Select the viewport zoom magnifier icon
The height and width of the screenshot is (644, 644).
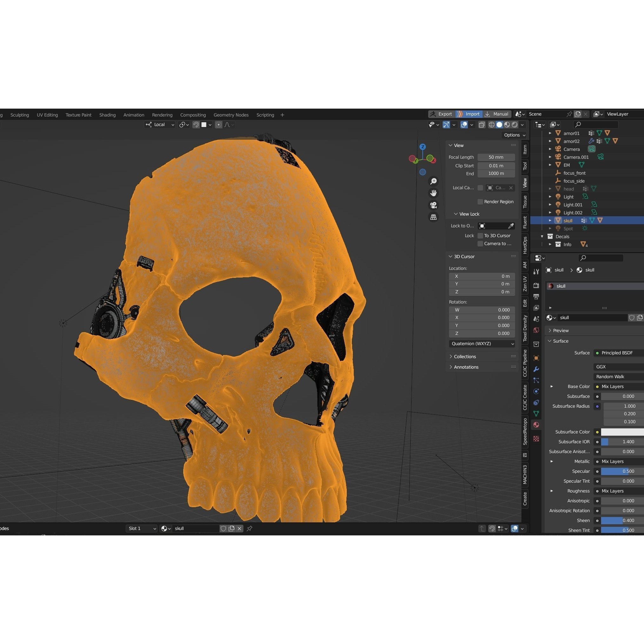[433, 181]
